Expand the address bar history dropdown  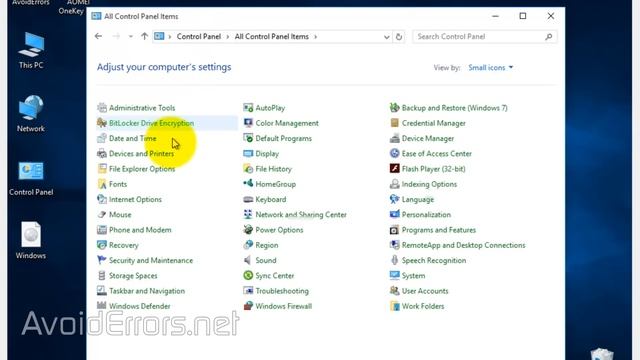point(387,37)
